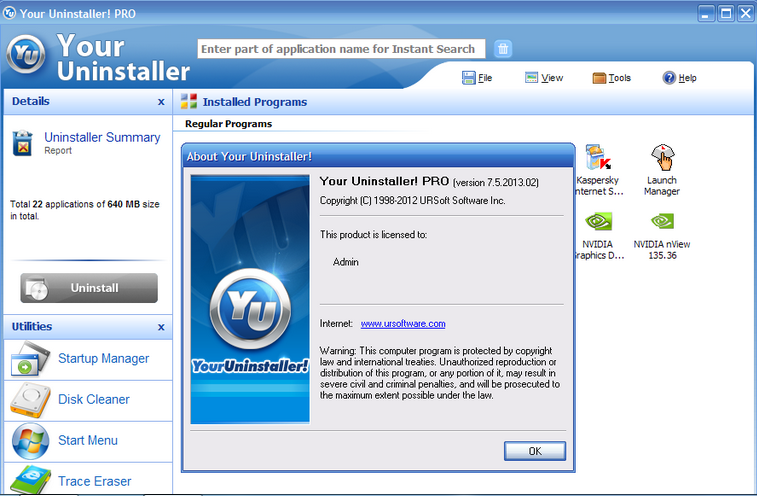The height and width of the screenshot is (496, 757).
Task: Click the Tools menu box icon
Action: 599,78
